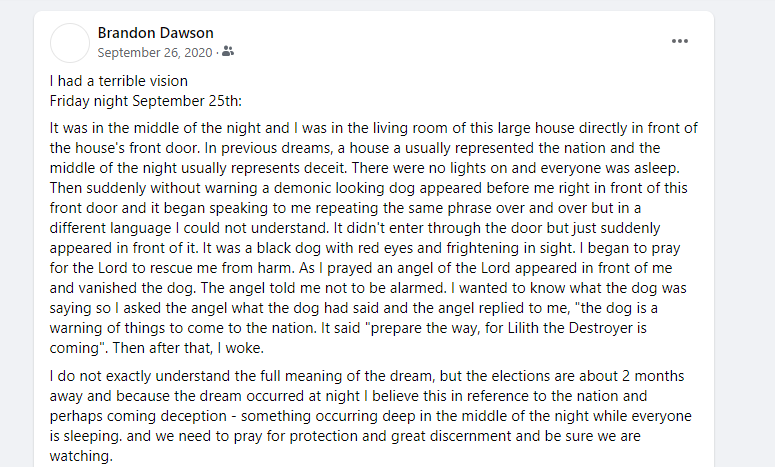
Task: Open Brandon Dawson's profile picture
Action: pos(70,43)
